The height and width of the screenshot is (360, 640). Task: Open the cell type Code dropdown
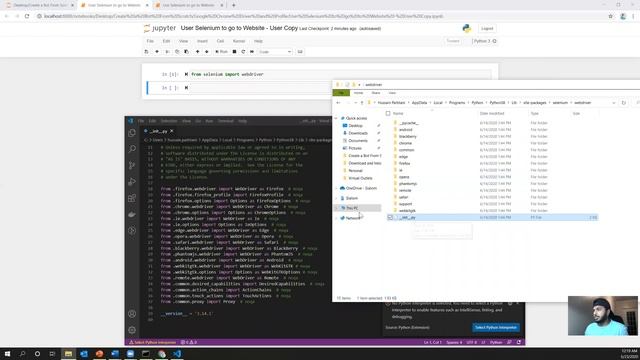pos(275,52)
